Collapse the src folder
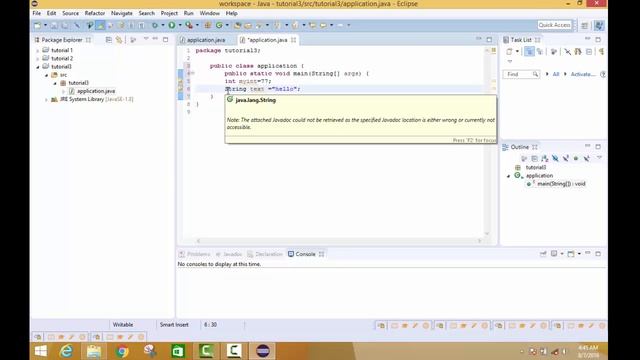640x360 pixels. coord(46,75)
